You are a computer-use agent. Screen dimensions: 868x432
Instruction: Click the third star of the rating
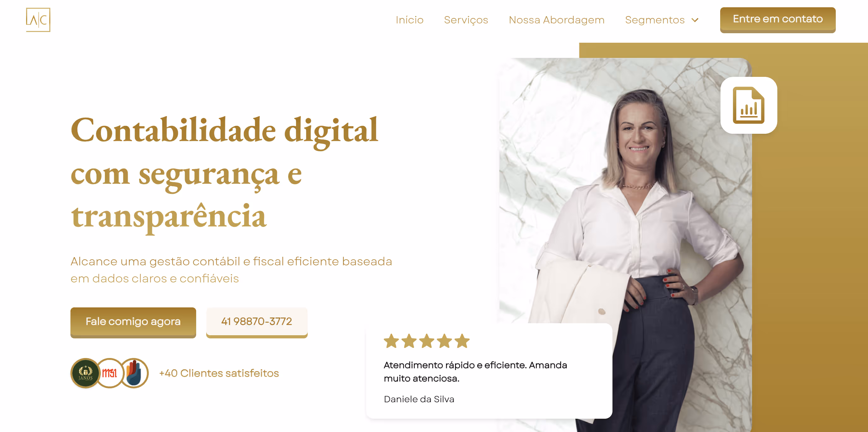[427, 341]
